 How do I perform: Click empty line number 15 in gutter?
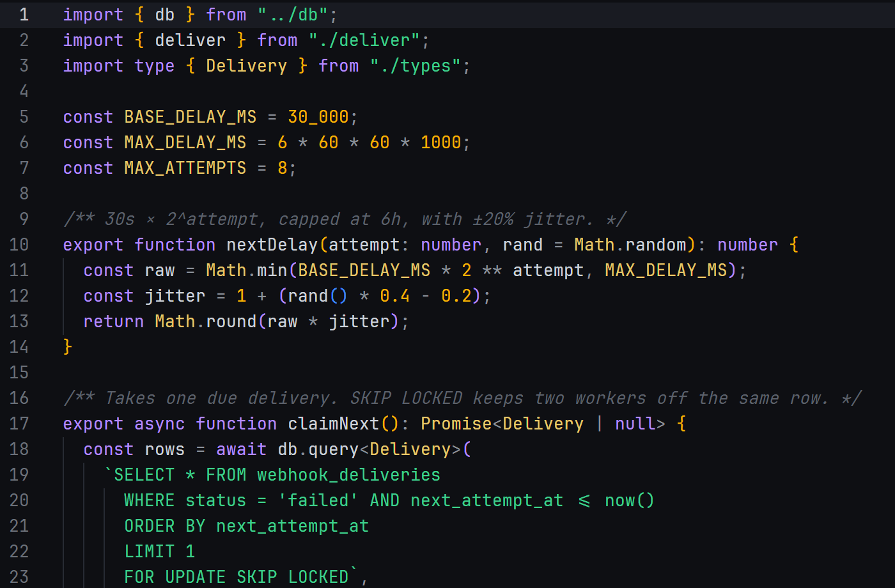click(19, 372)
